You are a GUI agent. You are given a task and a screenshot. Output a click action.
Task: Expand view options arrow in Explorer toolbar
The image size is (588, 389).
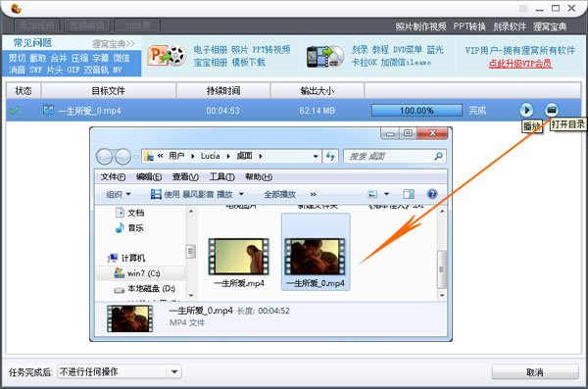[387, 194]
